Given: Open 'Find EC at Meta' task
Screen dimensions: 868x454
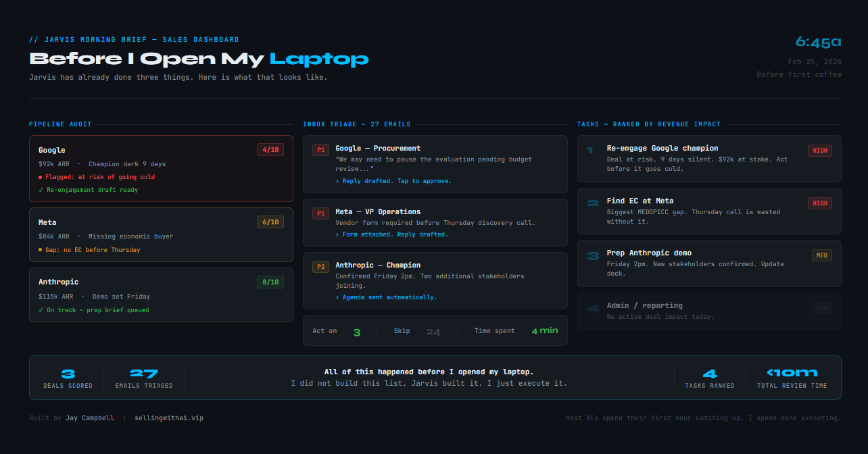Looking at the screenshot, I should (x=640, y=201).
